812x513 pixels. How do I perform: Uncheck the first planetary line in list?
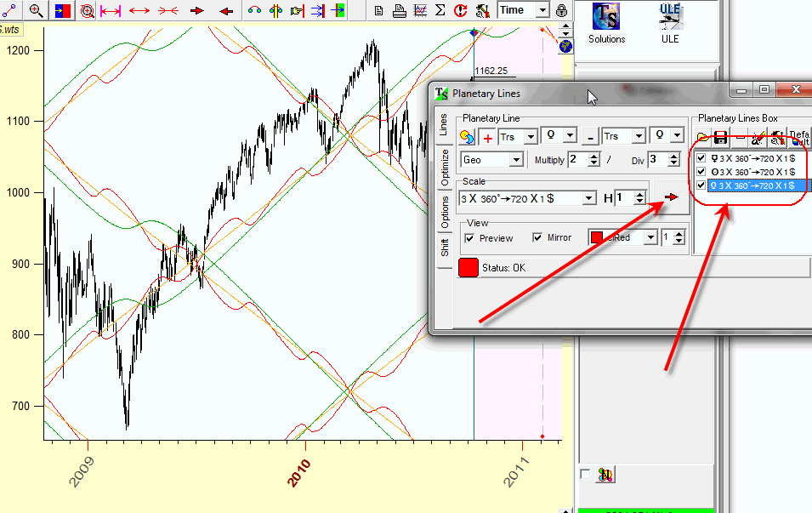pos(701,158)
